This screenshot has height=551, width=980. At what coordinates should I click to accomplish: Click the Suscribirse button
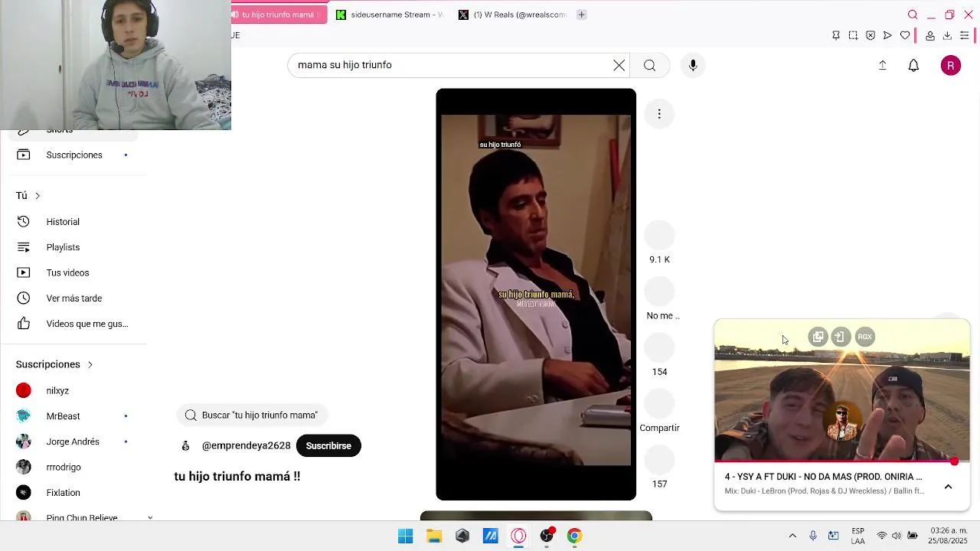(328, 446)
